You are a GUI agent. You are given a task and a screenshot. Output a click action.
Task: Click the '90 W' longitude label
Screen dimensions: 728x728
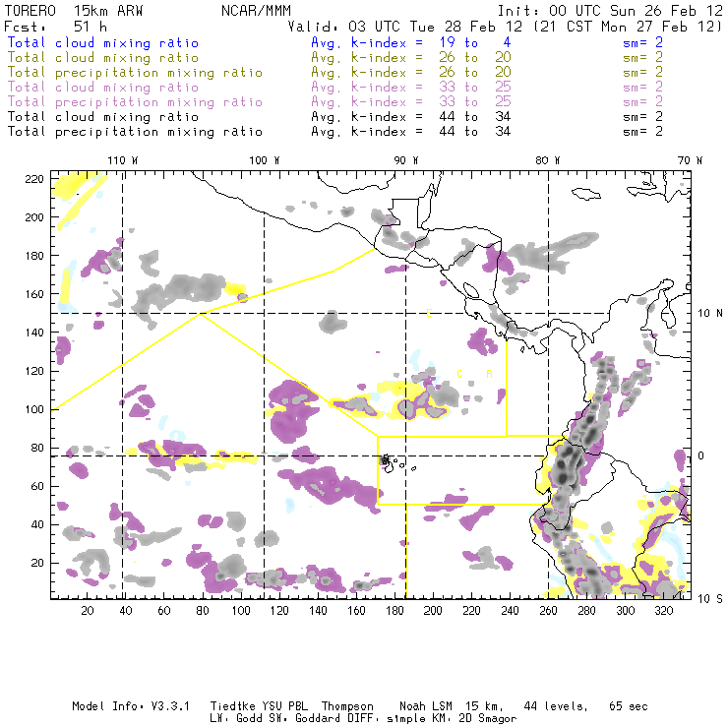(x=406, y=160)
